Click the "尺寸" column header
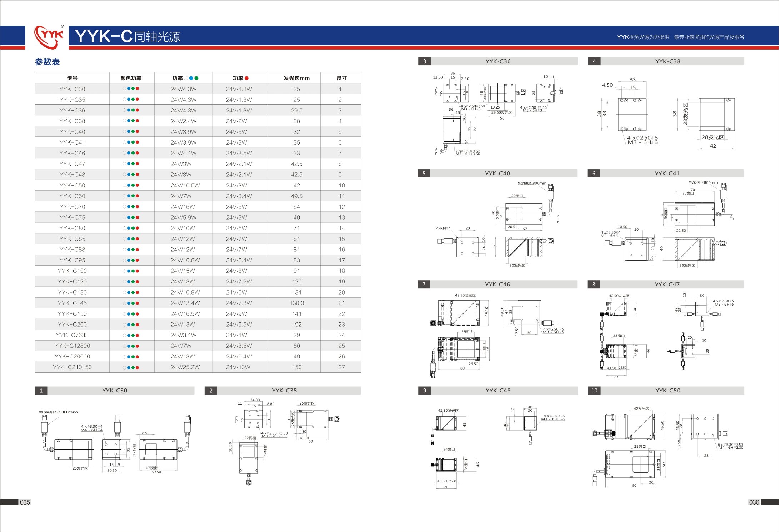779x532 pixels. pyautogui.click(x=341, y=78)
